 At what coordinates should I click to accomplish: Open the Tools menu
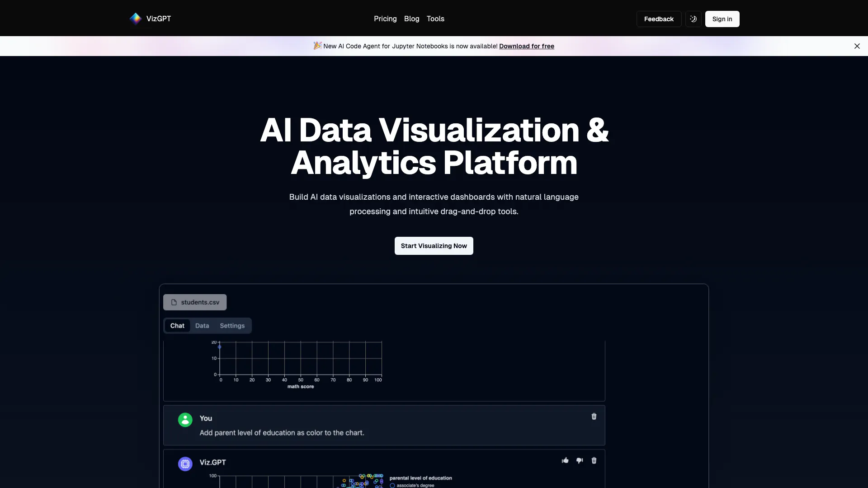click(x=435, y=19)
